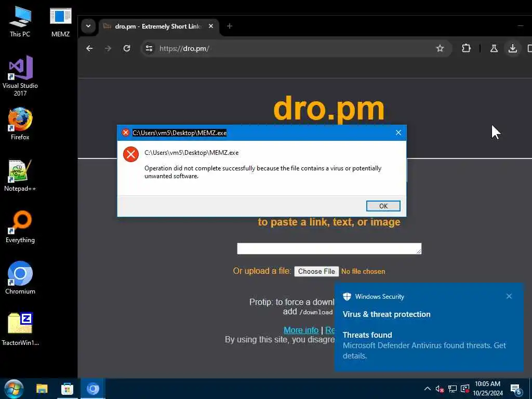
Task: Open the network tray icon
Action: (x=453, y=389)
